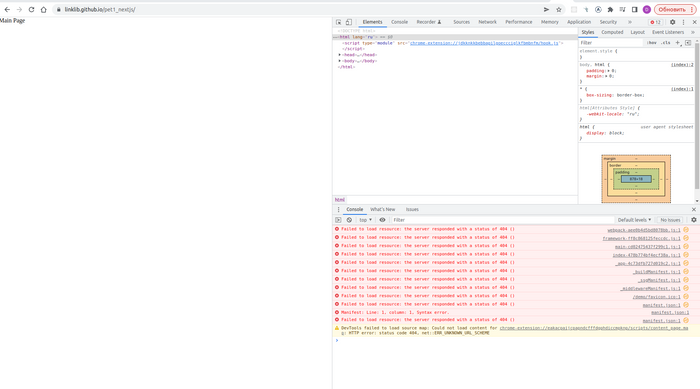The image size is (700, 389).
Task: Open the Default levels dropdown
Action: tap(634, 220)
